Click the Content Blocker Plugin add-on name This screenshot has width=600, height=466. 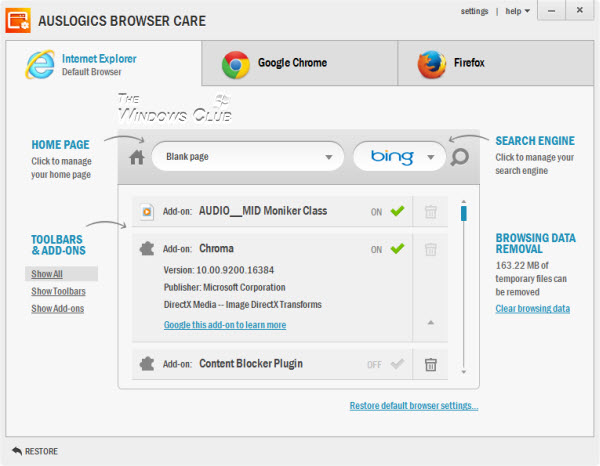tap(251, 363)
